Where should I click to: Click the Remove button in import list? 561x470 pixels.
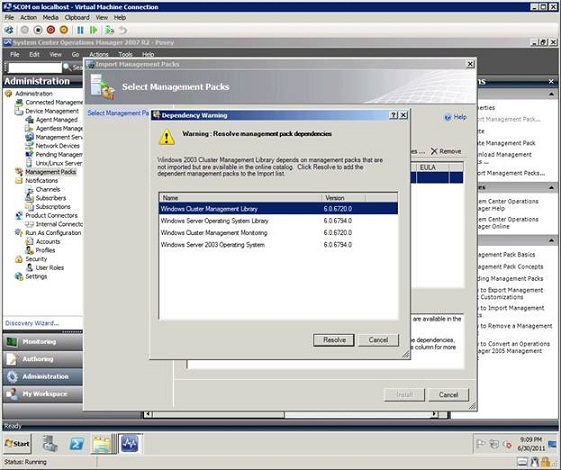click(446, 151)
